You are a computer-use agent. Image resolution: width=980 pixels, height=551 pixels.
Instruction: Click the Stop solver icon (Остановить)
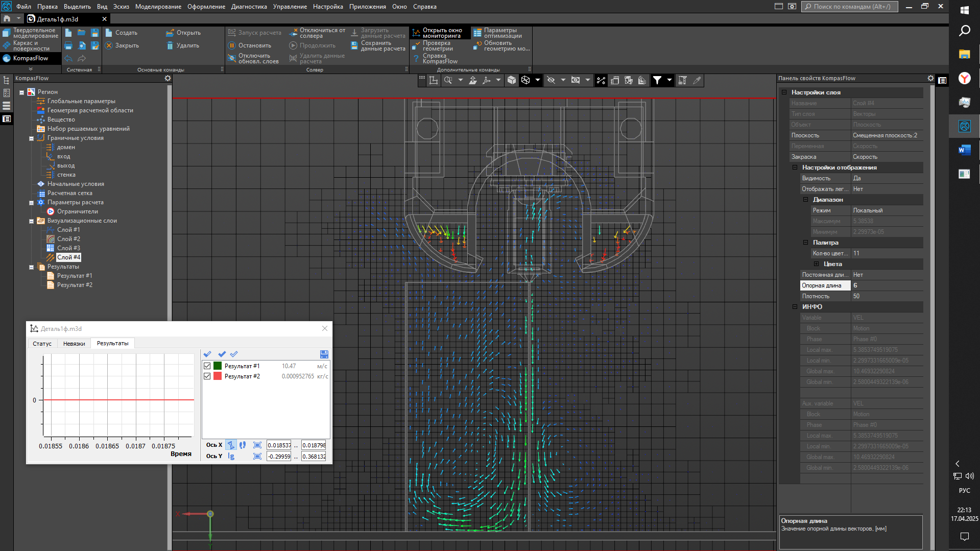coord(232,45)
